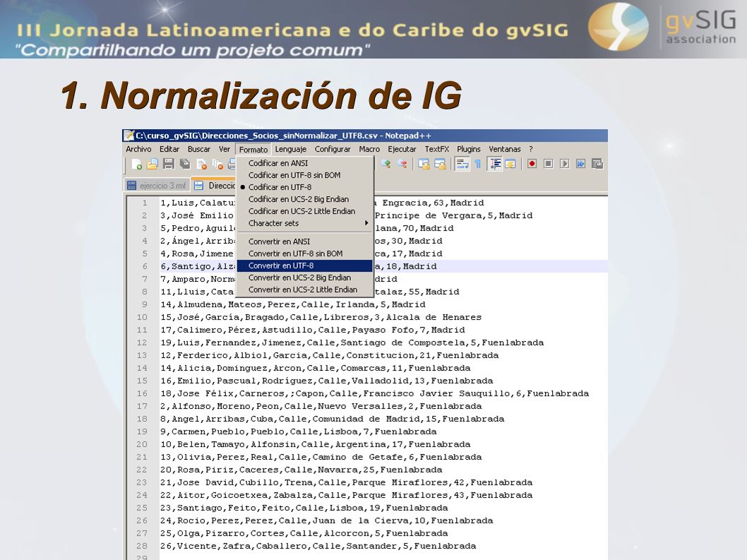This screenshot has height=560, width=747.
Task: Click the Close All documents icon
Action: [x=217, y=165]
